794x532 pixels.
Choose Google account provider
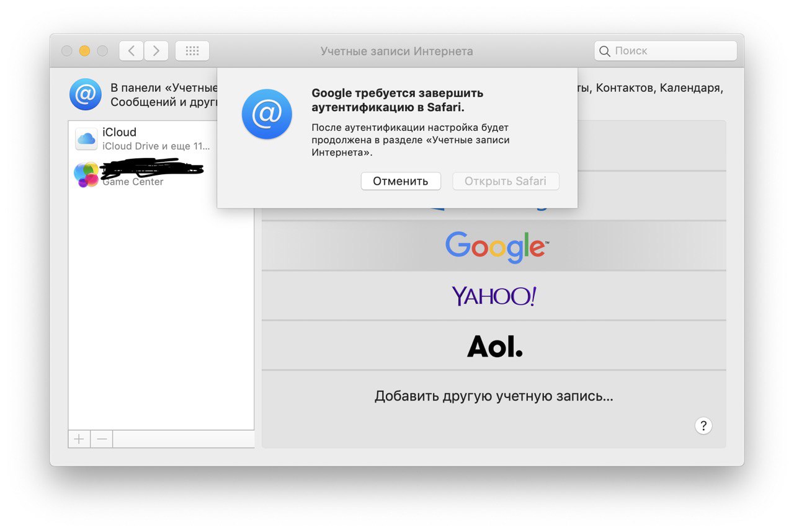click(x=494, y=246)
